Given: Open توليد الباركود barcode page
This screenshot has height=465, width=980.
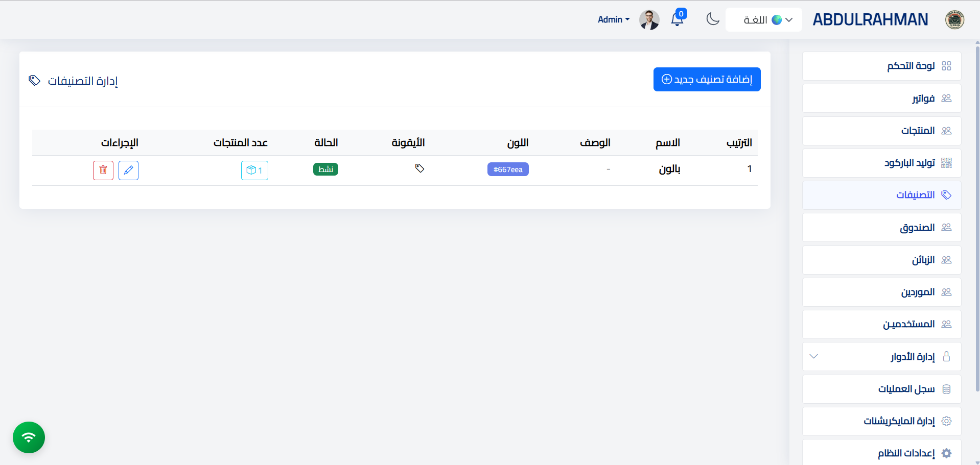Looking at the screenshot, I should 881,163.
